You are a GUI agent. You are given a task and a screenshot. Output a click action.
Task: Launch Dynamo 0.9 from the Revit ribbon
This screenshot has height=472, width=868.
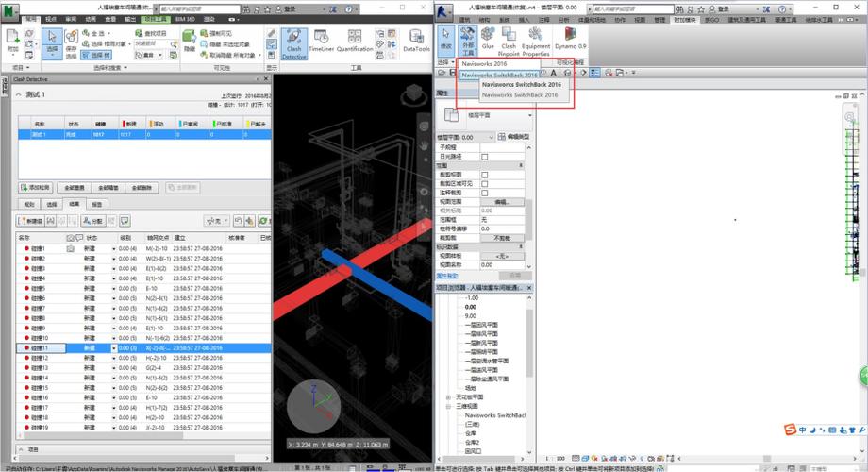[x=570, y=38]
